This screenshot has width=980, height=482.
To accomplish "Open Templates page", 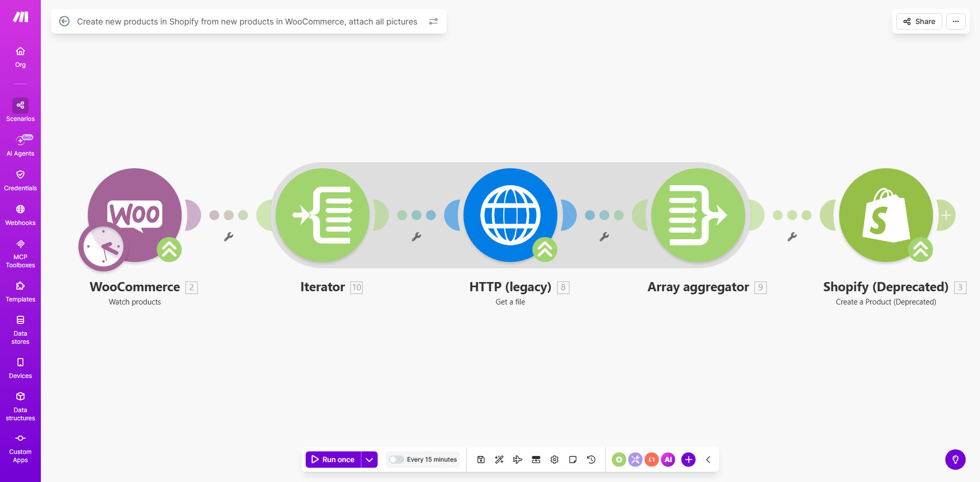I will [x=20, y=292].
